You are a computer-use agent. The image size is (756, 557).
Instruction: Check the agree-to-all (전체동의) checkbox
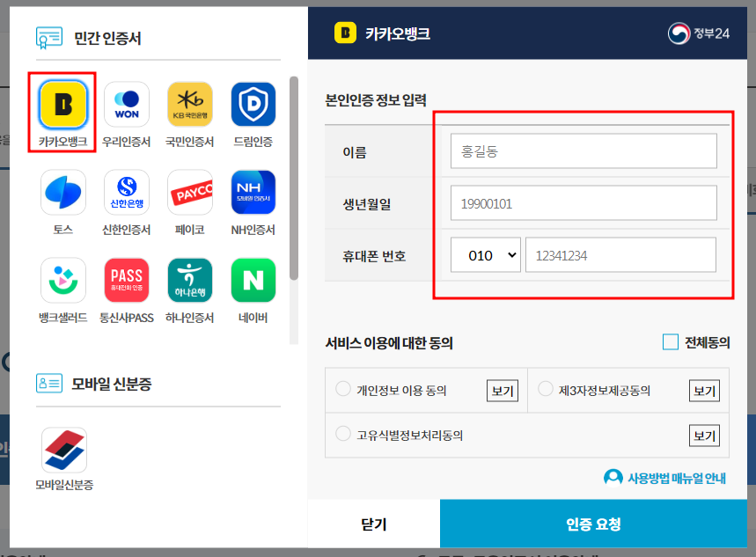tap(670, 342)
